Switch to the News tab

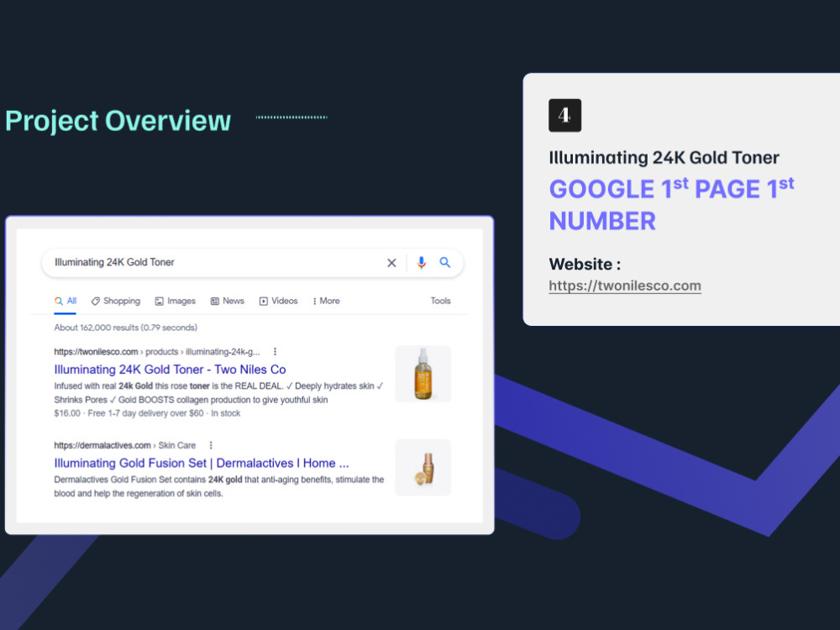point(227,301)
